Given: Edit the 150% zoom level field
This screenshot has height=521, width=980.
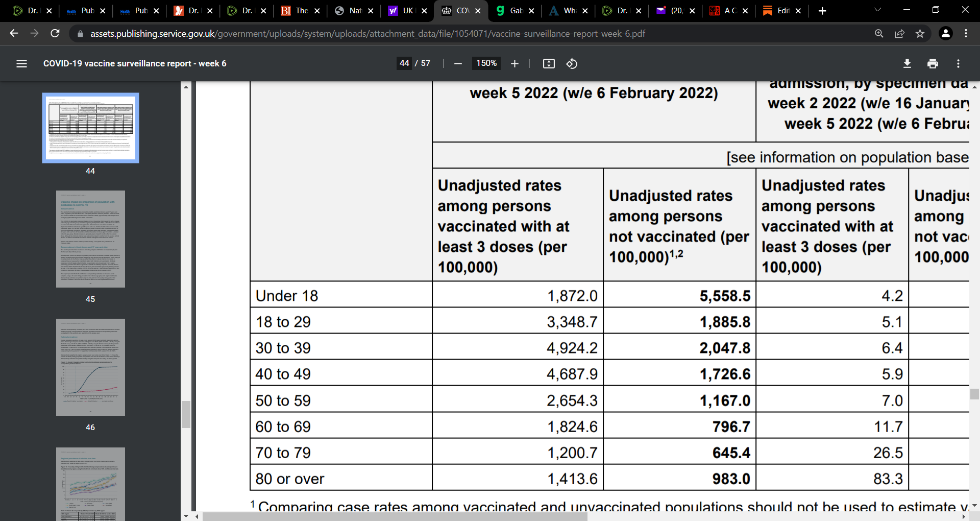Looking at the screenshot, I should click(486, 63).
